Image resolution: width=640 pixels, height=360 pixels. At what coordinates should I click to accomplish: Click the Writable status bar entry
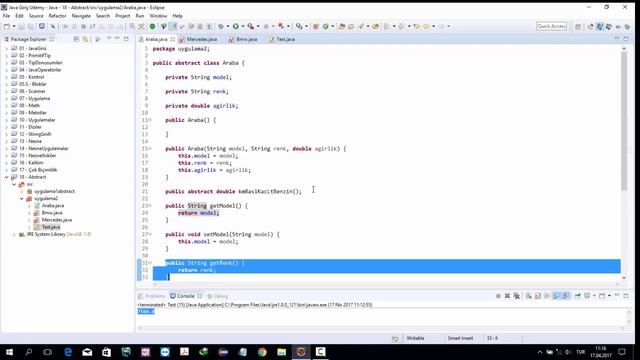tap(415, 338)
